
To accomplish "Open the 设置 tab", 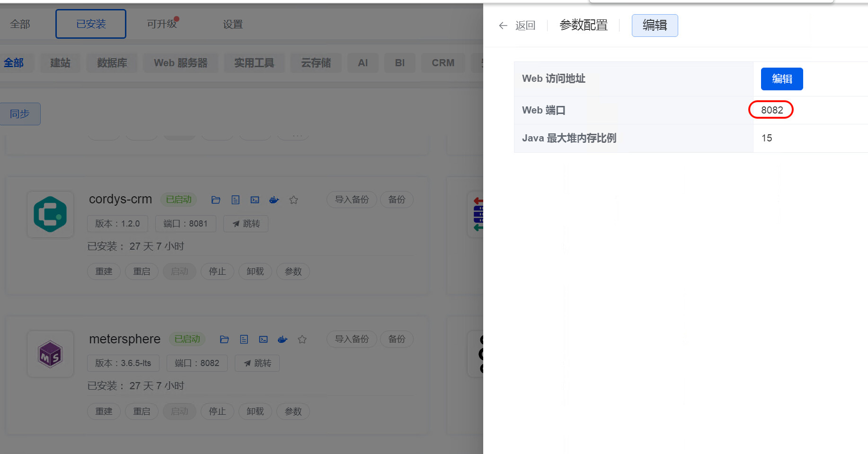I will pyautogui.click(x=232, y=24).
